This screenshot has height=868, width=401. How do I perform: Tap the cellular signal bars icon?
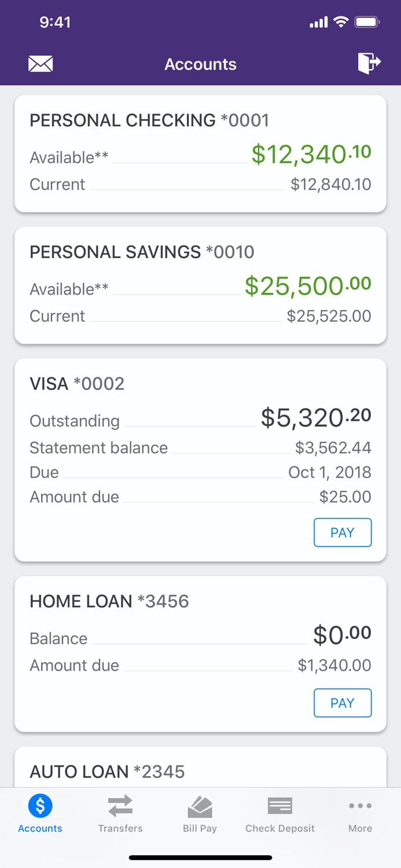[x=319, y=22]
